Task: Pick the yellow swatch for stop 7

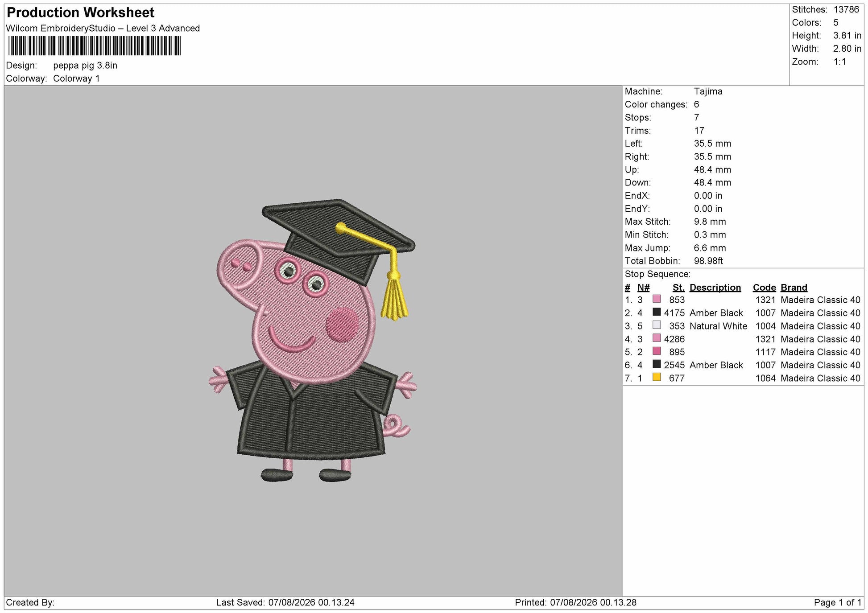Action: pos(657,377)
